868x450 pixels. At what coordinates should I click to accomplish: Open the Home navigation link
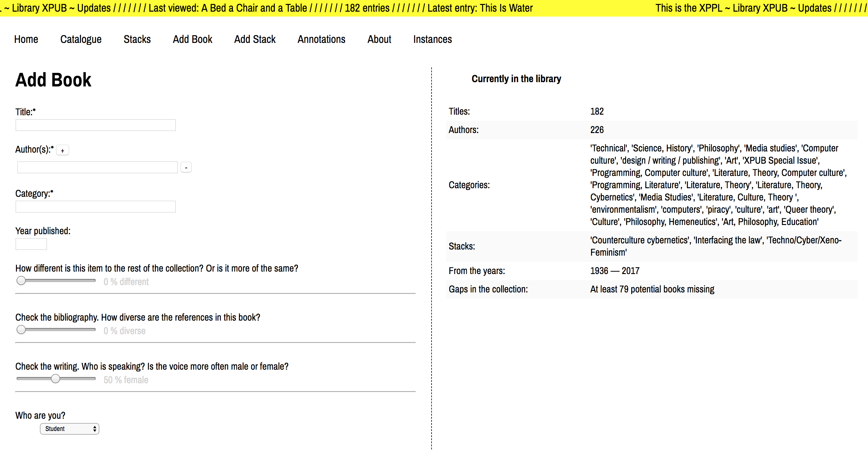[x=26, y=40]
